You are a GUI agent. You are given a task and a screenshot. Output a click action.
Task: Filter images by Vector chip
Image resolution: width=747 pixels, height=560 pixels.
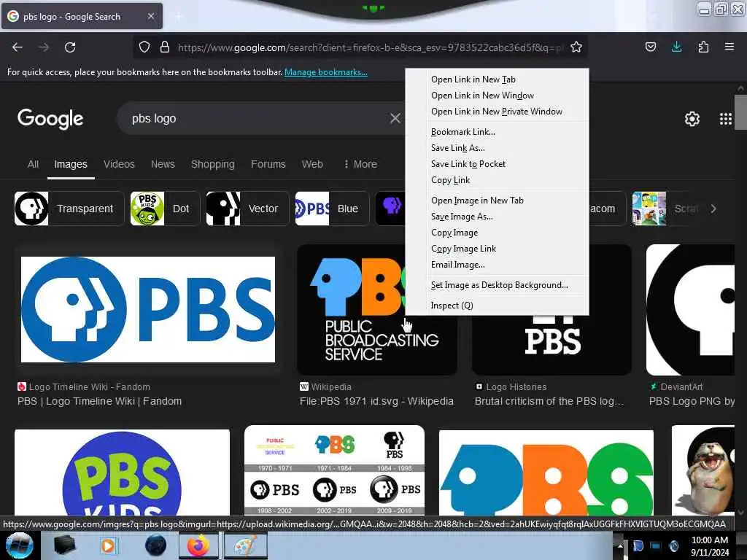(247, 209)
